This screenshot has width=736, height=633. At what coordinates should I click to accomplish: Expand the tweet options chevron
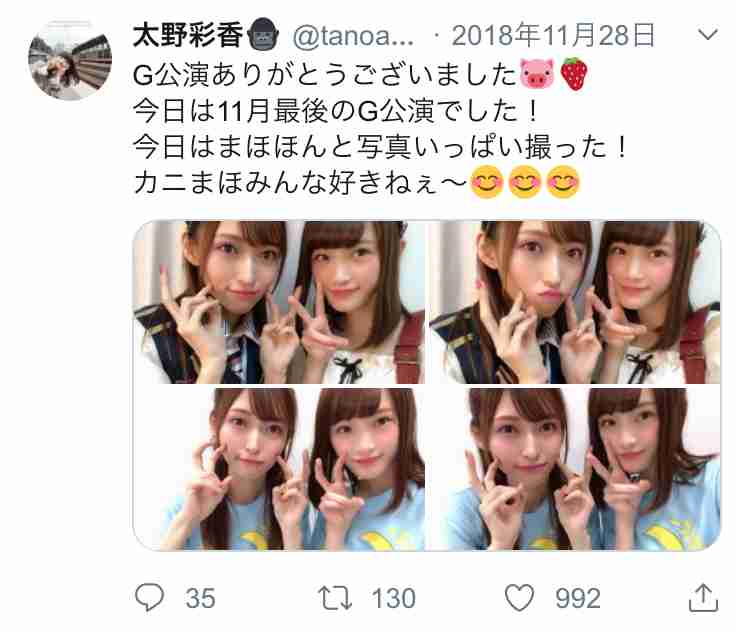708,35
